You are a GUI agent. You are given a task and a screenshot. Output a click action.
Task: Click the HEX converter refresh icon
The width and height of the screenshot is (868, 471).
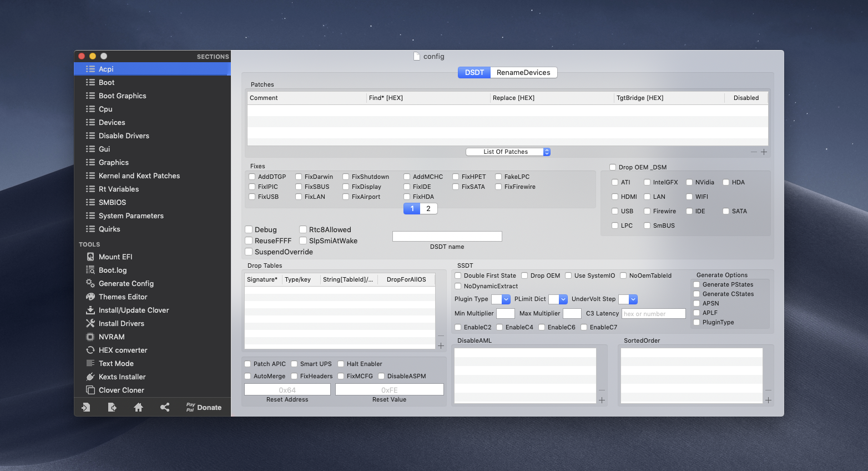[x=90, y=350]
